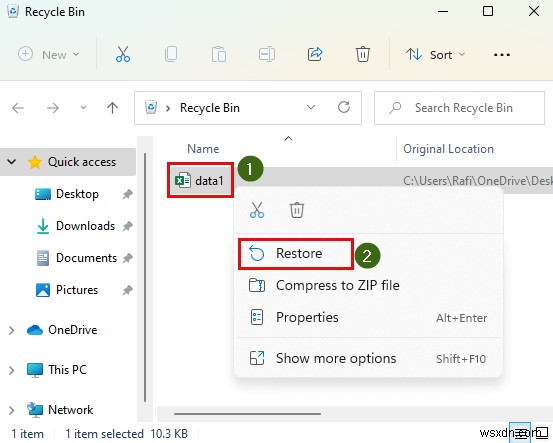553x443 pixels.
Task: Click the Cut scissors icon in toolbar
Action: click(123, 54)
